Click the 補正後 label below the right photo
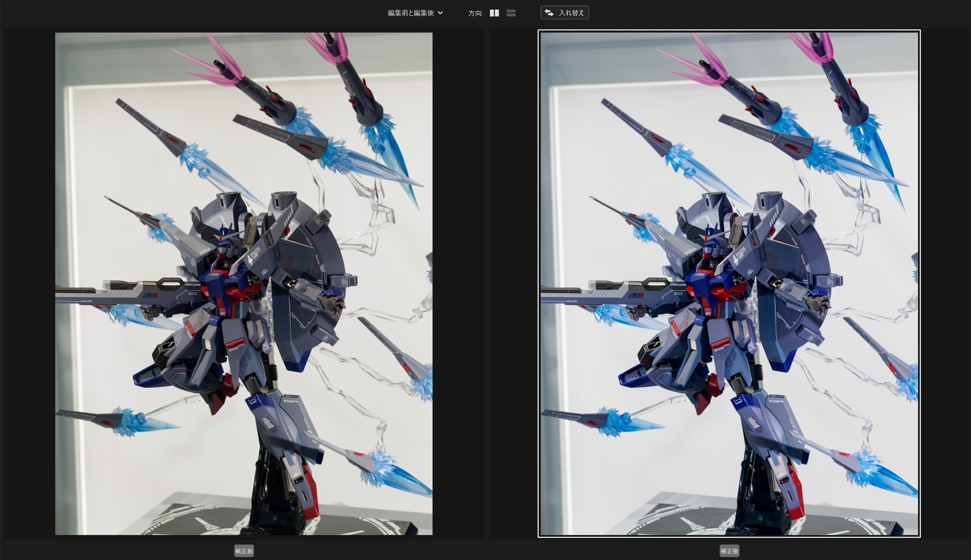971x560 pixels. coord(729,551)
